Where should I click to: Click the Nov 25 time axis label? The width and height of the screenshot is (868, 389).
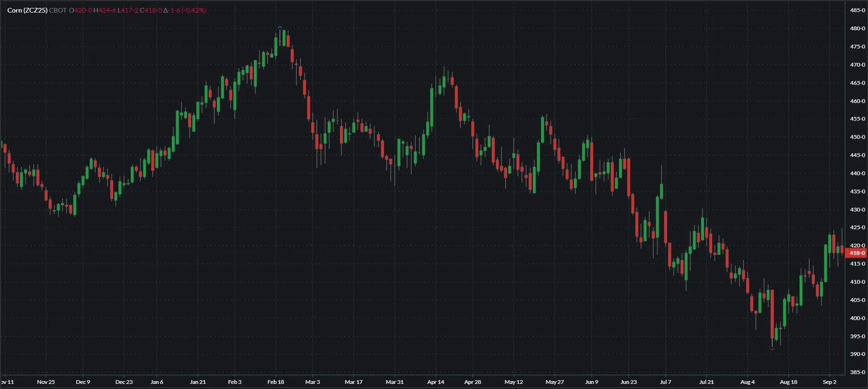click(x=46, y=382)
